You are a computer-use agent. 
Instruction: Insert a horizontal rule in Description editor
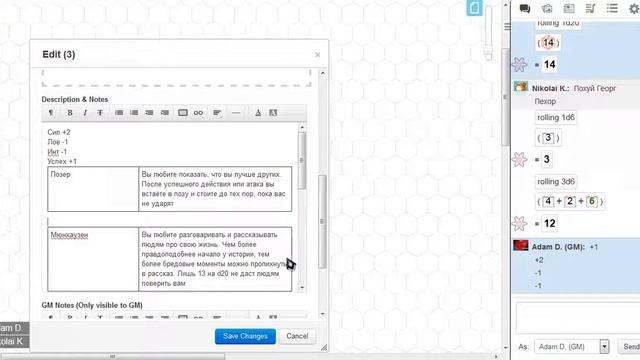pyautogui.click(x=236, y=113)
